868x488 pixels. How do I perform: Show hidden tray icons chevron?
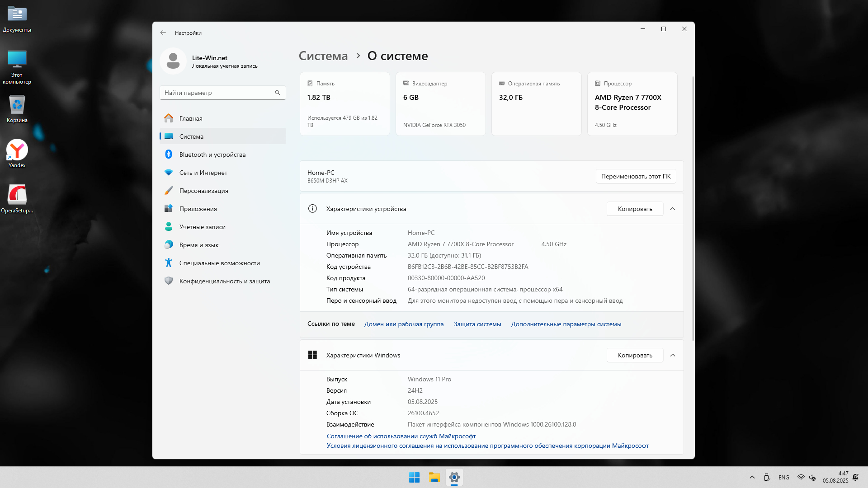(x=752, y=477)
